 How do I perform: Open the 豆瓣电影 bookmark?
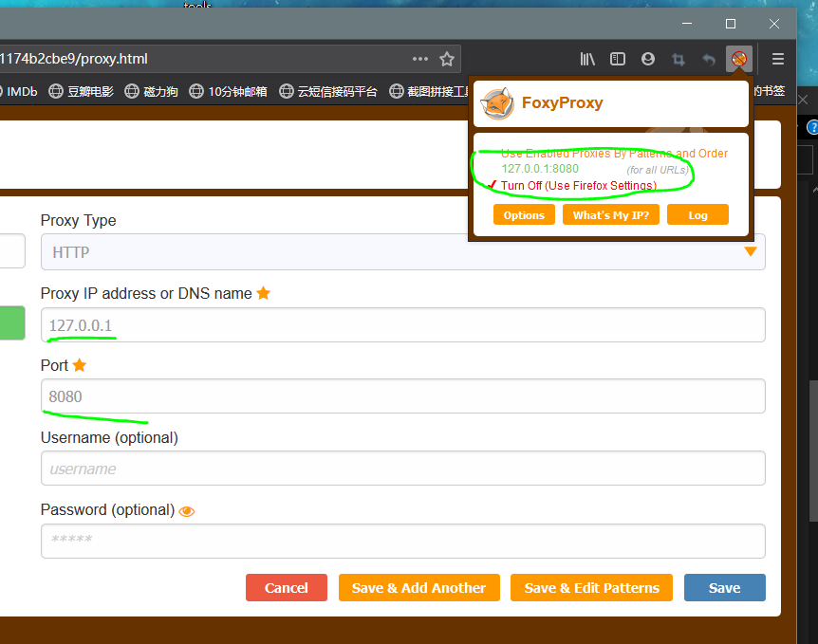coord(82,91)
